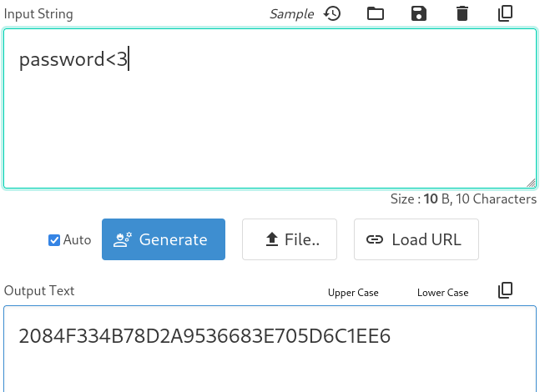Uncheck the Auto checkbox

[x=54, y=240]
